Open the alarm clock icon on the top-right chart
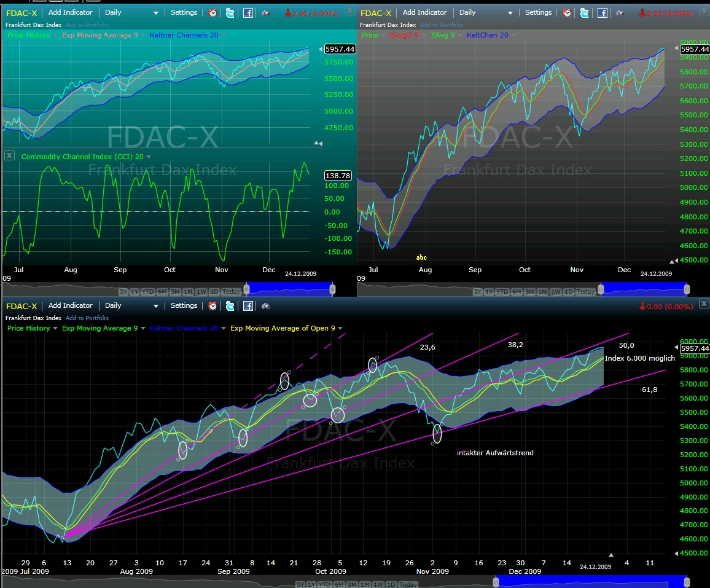Image resolution: width=710 pixels, height=588 pixels. click(566, 12)
